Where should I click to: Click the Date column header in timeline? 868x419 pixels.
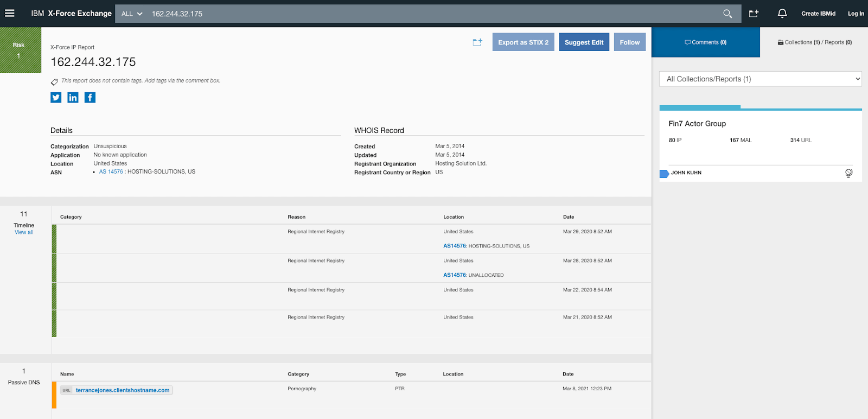[569, 217]
